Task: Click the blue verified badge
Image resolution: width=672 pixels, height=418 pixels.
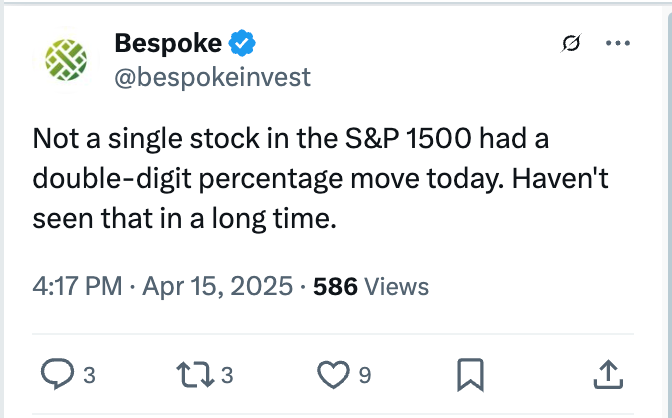Action: [242, 43]
